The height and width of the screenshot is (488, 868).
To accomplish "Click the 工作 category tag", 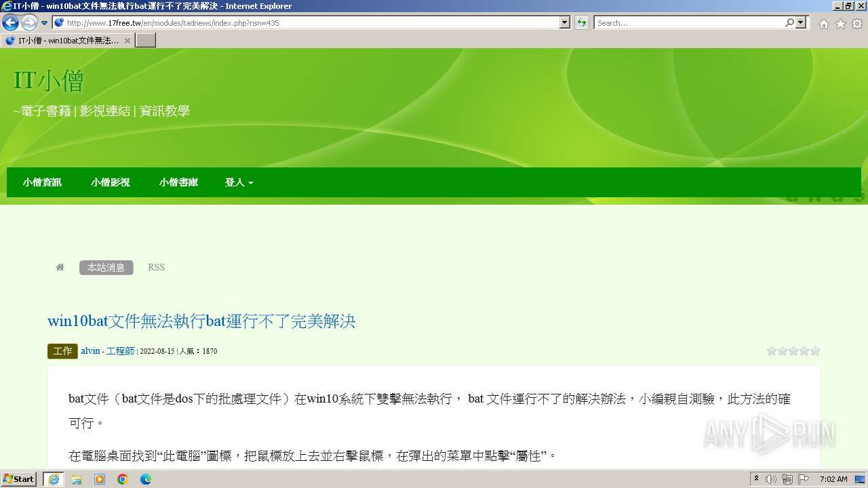I will 62,351.
